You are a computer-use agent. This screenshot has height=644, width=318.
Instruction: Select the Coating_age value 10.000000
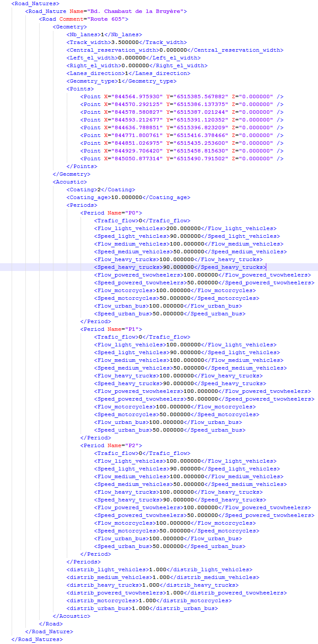pyautogui.click(x=127, y=197)
